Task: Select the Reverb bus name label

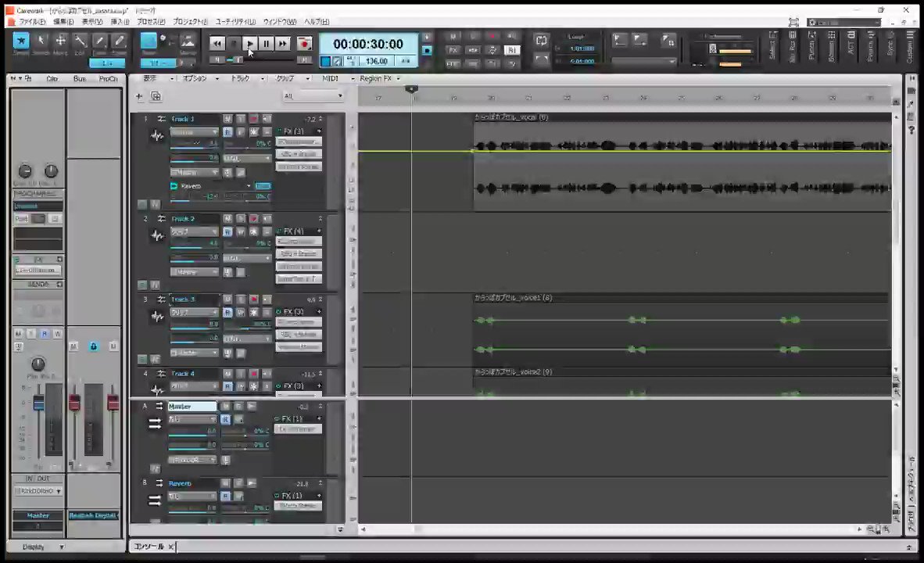Action: coord(181,483)
